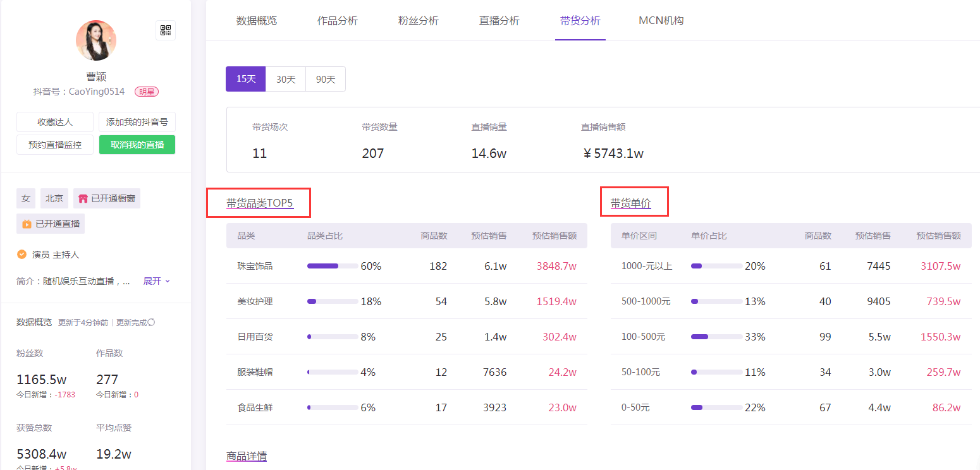Switch to the 作品分析 tab

tap(338, 21)
